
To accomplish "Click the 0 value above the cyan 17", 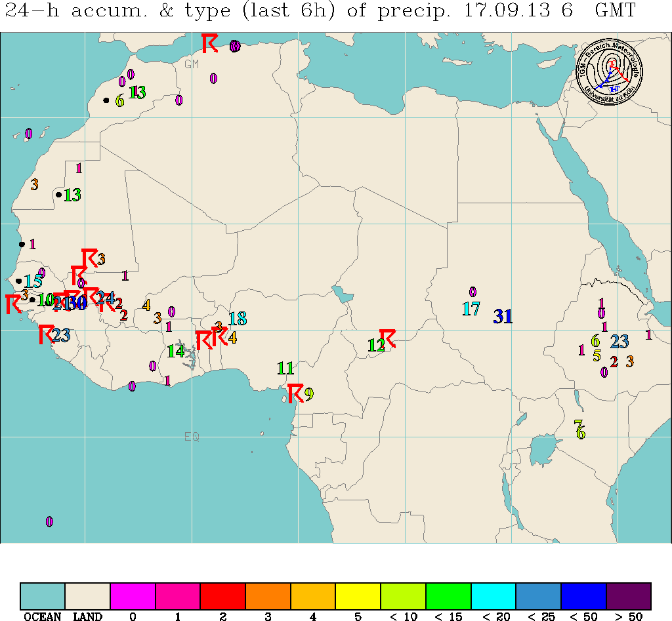I will point(472,292).
